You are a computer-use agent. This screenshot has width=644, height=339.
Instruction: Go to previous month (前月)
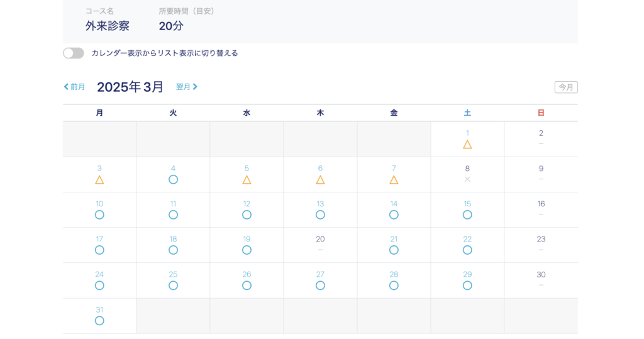[74, 87]
